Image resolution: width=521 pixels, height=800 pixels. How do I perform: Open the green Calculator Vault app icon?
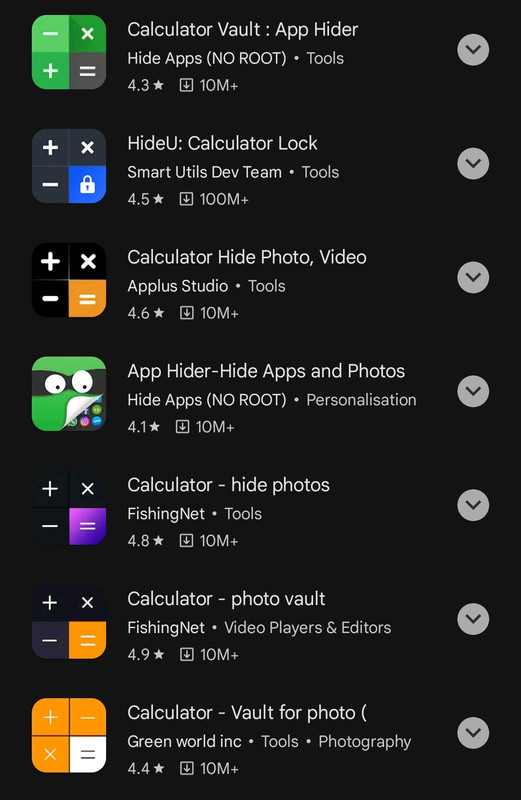(69, 52)
